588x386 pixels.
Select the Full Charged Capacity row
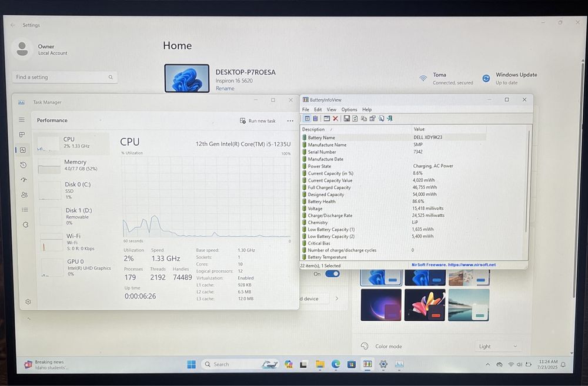coord(393,187)
